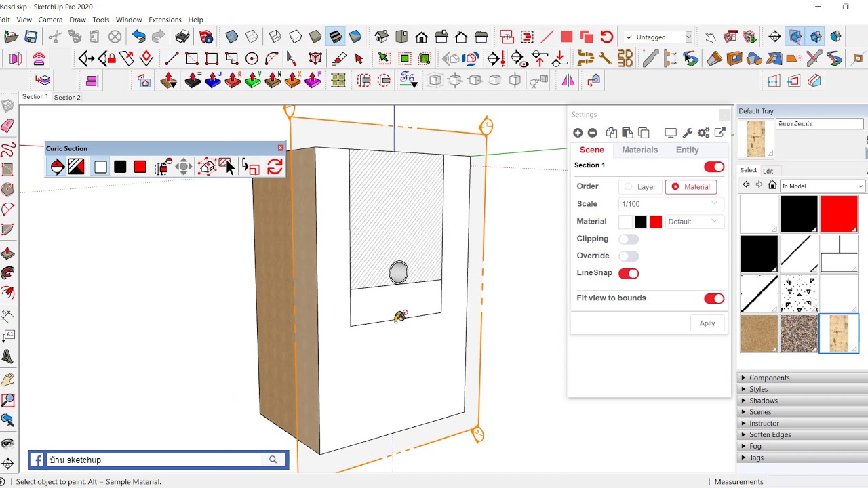Select the Layer order radio option
The width and height of the screenshot is (868, 488).
tap(640, 187)
